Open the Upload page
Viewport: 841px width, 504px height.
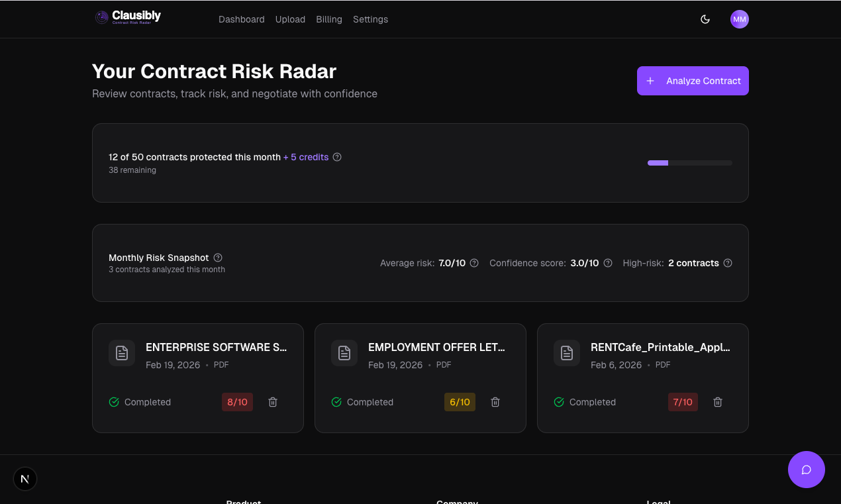(290, 19)
